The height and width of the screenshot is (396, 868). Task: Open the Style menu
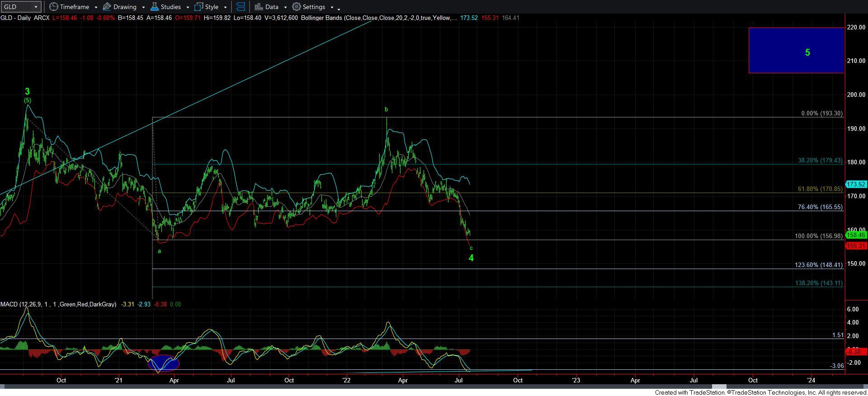[x=211, y=7]
